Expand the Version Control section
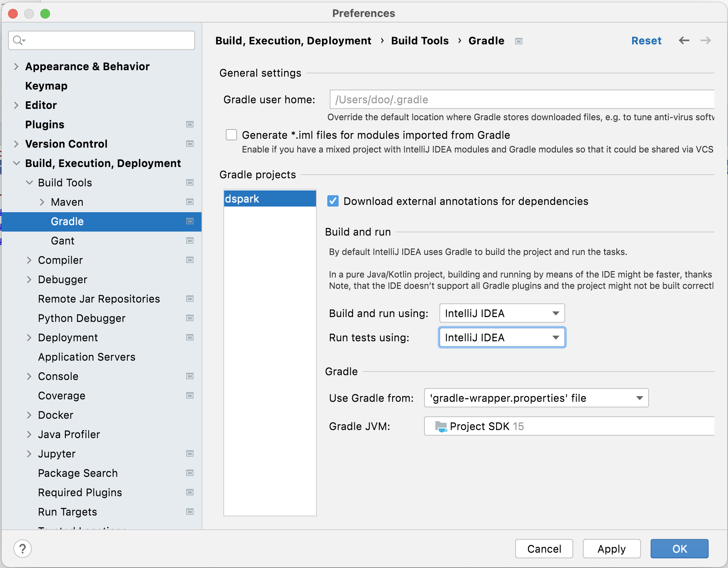Screen dimensions: 728x568 click(x=16, y=144)
